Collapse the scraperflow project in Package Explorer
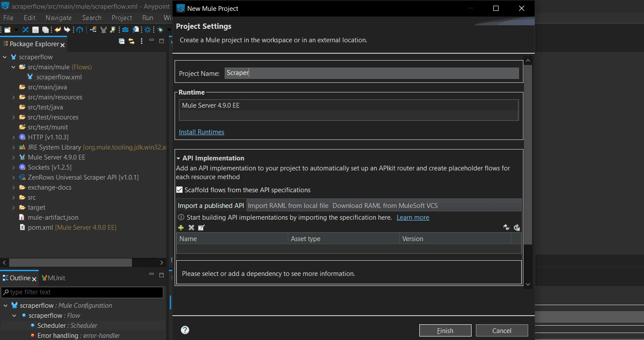Viewport: 644px width, 340px height. click(x=5, y=57)
